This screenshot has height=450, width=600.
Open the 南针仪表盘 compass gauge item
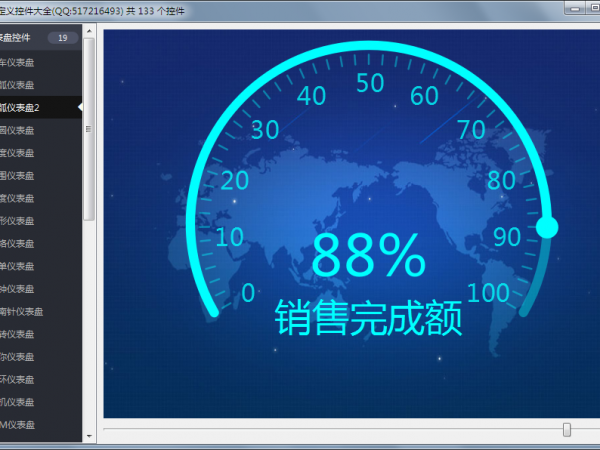(x=22, y=311)
